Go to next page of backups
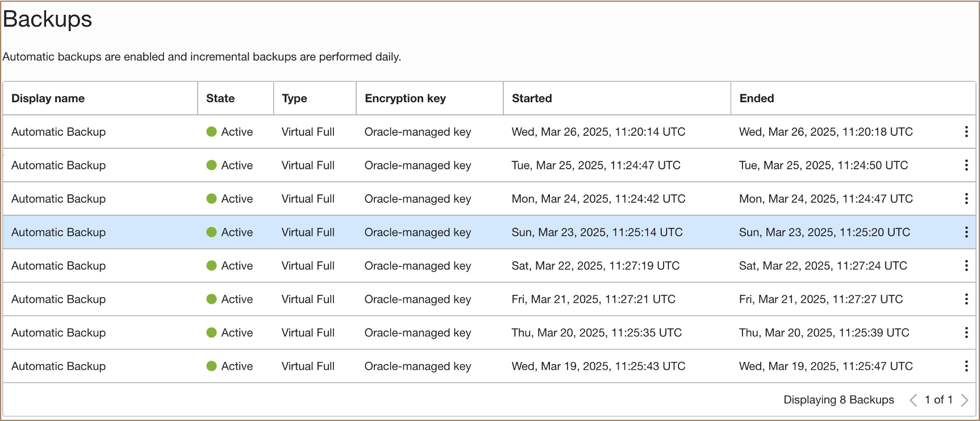This screenshot has width=980, height=421. point(964,400)
